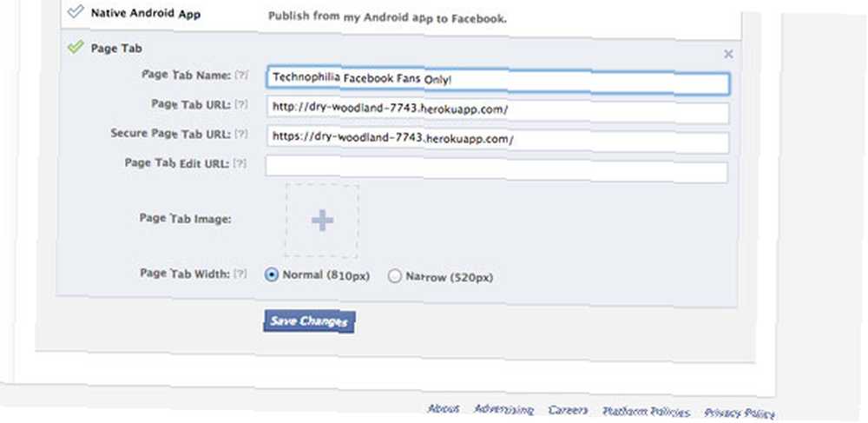This screenshot has width=868, height=423.
Task: Add a Page Tab Image via plus icon
Action: (x=322, y=221)
